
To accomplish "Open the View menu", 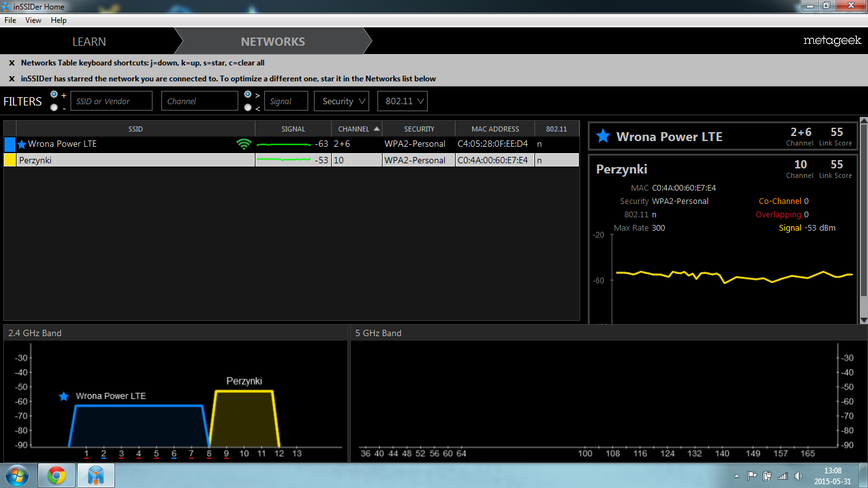I will tap(33, 20).
